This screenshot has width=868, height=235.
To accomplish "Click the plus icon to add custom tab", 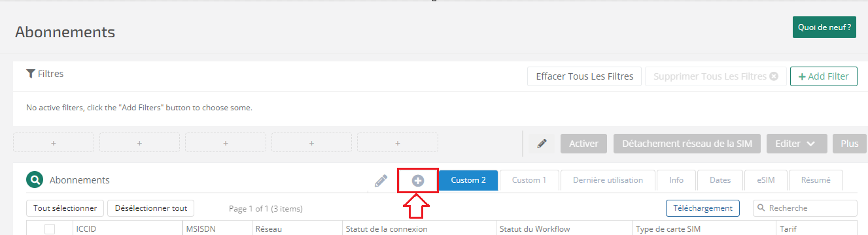I will click(x=417, y=181).
